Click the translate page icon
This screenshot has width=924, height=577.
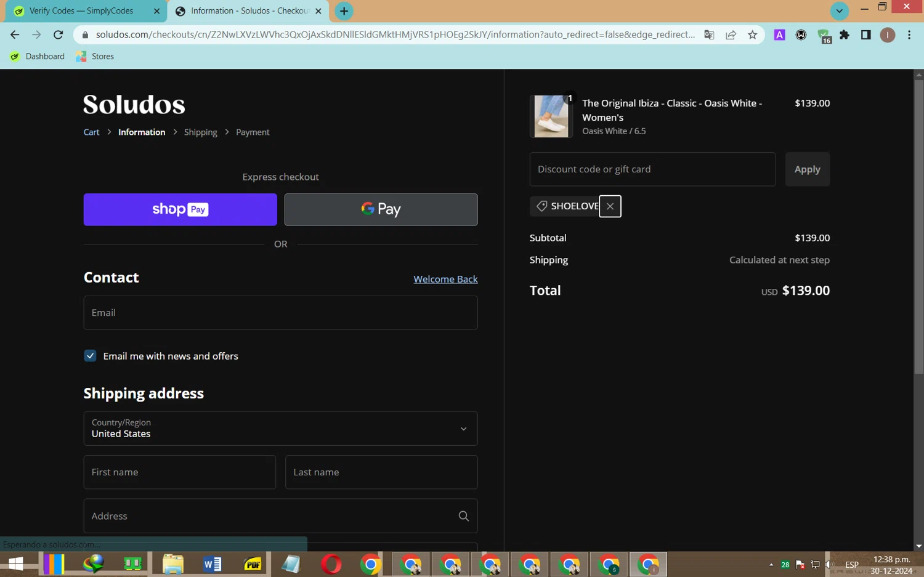click(709, 35)
